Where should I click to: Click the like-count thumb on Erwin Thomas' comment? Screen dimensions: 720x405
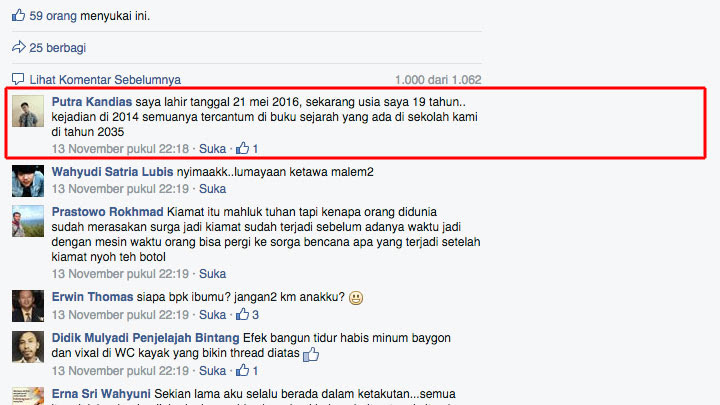242,314
